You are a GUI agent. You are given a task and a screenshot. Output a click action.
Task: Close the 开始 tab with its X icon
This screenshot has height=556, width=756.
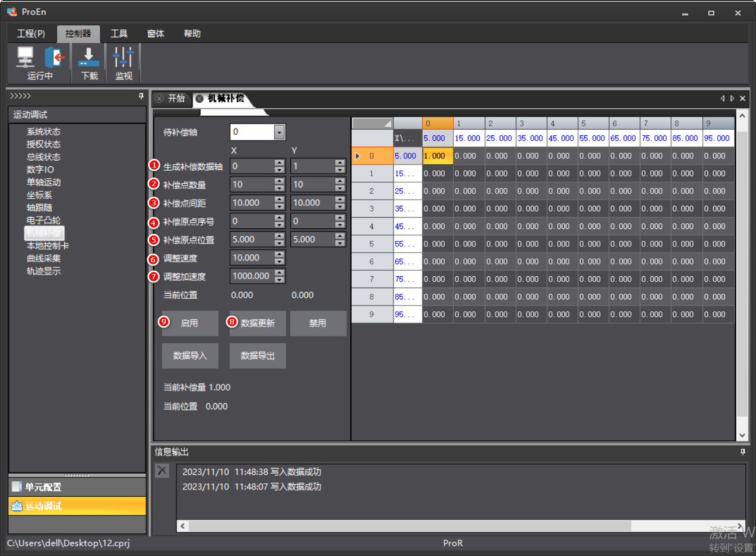coord(160,99)
